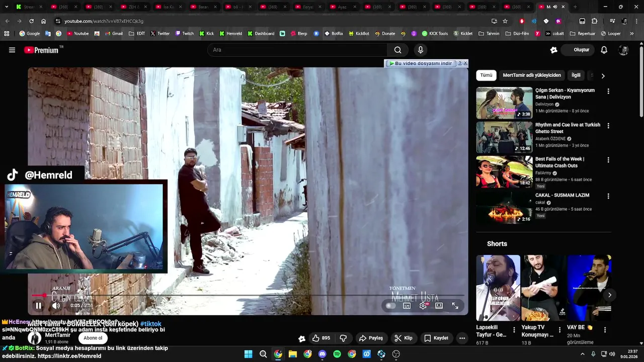Open the KICK Tools bookmark

pos(435,34)
